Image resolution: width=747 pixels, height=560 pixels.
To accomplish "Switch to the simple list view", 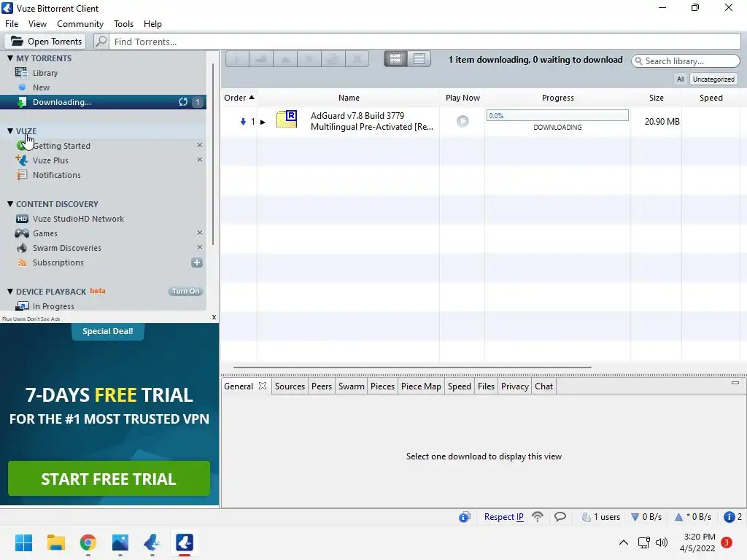I will coord(419,59).
